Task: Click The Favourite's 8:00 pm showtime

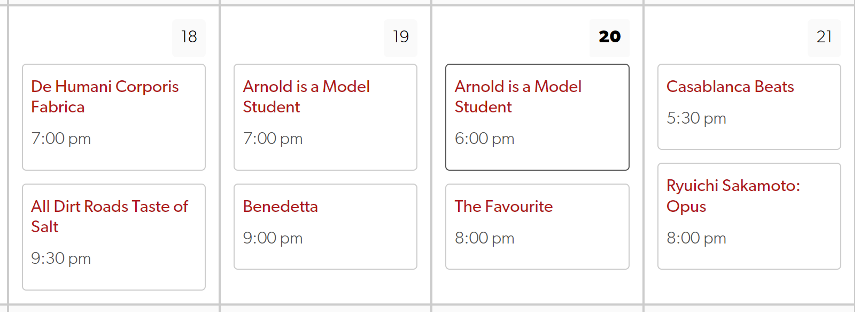Action: pyautogui.click(x=484, y=238)
